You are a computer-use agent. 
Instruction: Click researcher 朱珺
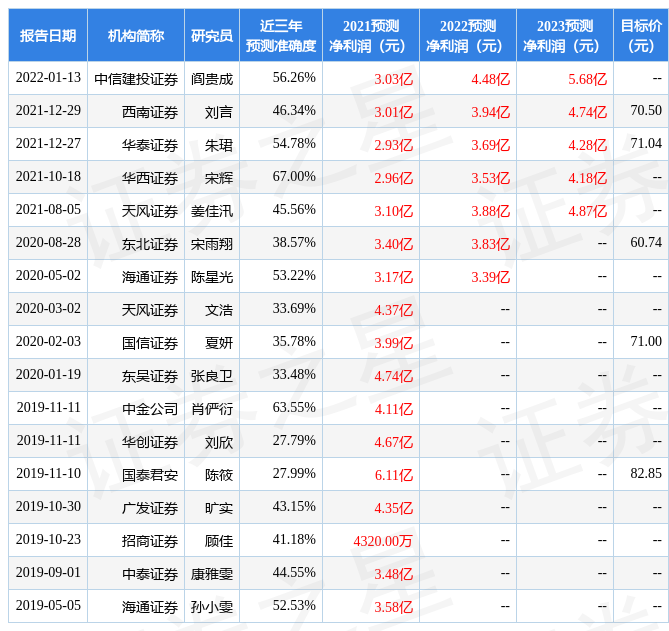click(219, 145)
